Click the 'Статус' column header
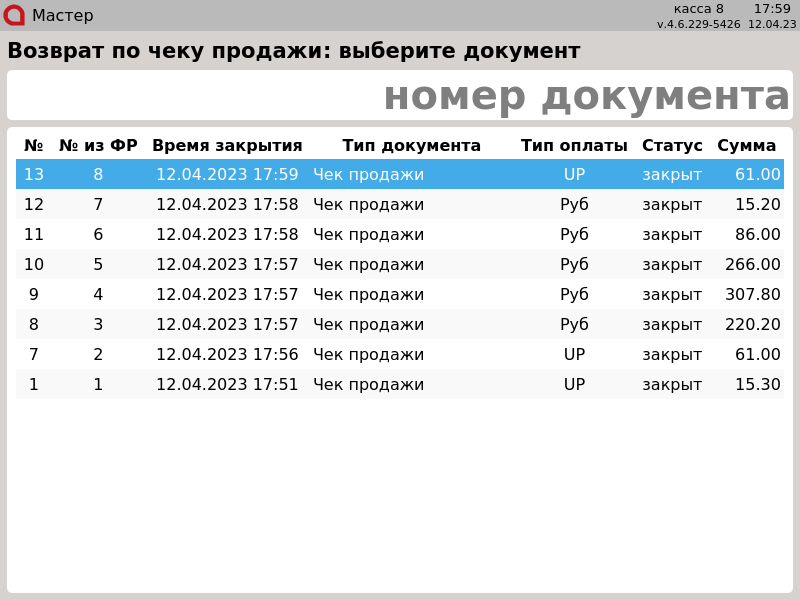 (672, 146)
